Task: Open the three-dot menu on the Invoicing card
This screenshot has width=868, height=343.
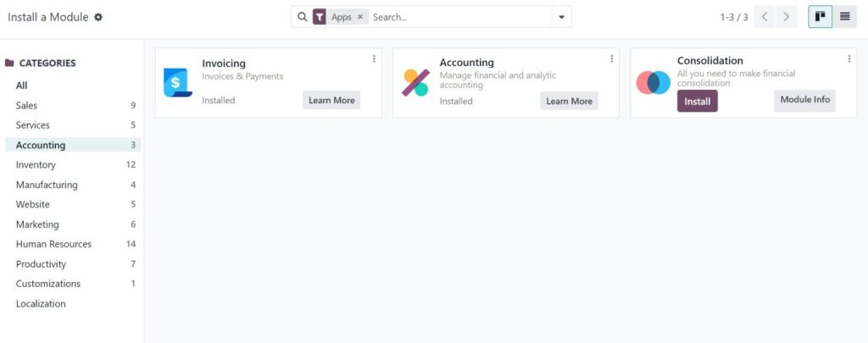Action: (374, 58)
